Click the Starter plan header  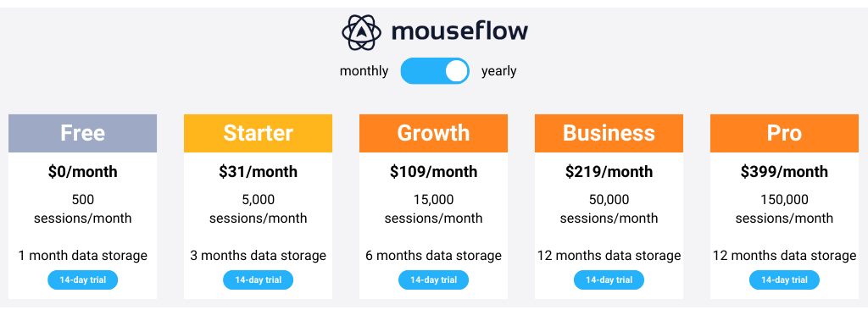pos(258,134)
